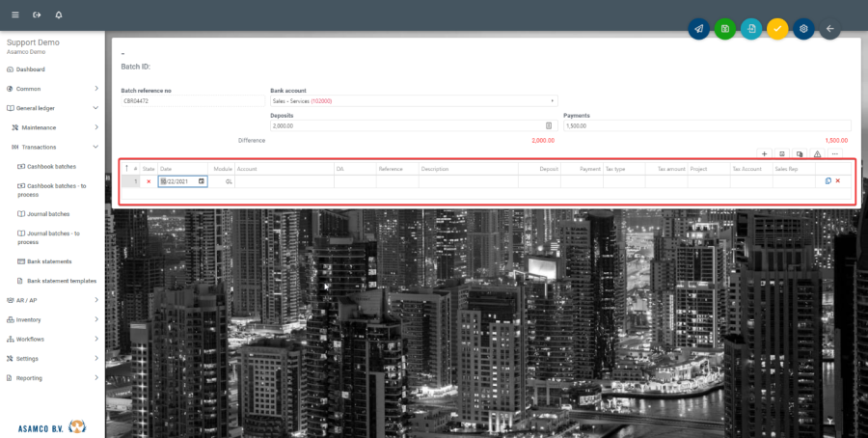Click the warning triangle icon above grid
Image resolution: width=868 pixels, height=438 pixels.
point(817,153)
